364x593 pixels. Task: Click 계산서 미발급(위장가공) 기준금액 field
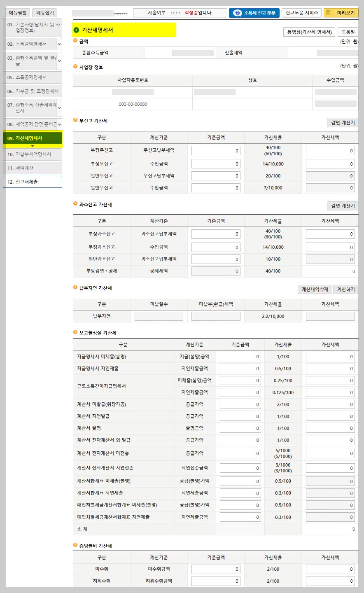240,404
